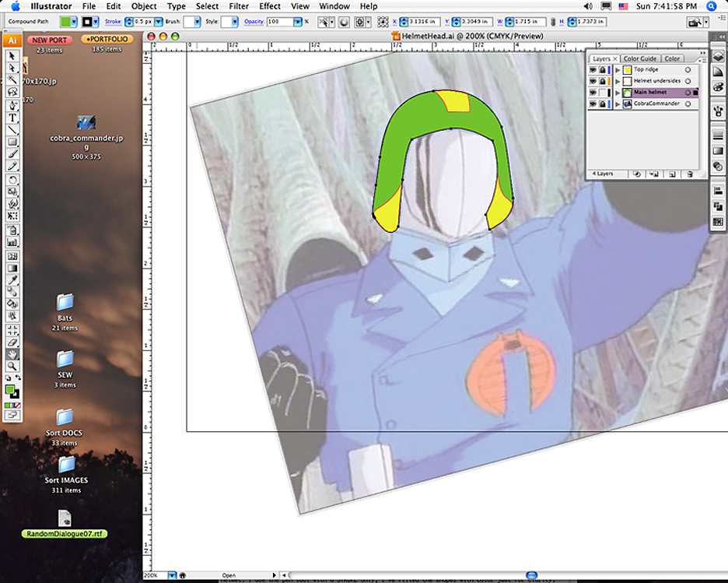Open the Style dropdown
Viewport: 728px width, 583px height.
234,22
